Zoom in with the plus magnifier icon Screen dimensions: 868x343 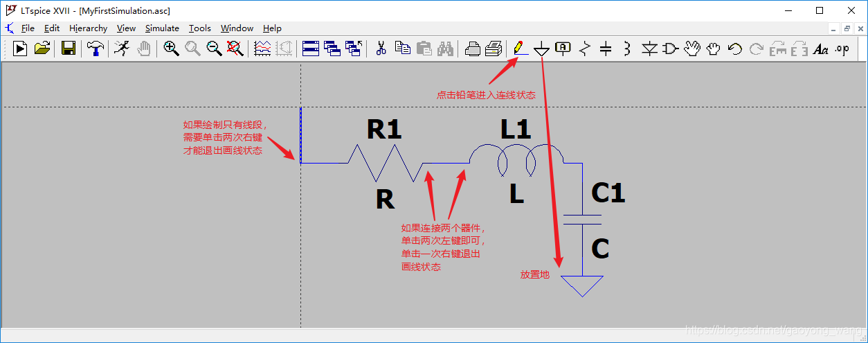tap(171, 49)
